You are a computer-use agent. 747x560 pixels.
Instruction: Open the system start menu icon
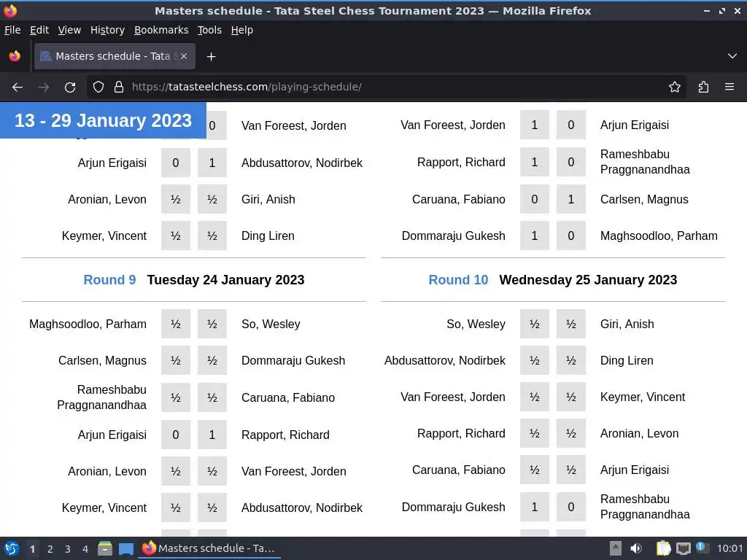12,548
